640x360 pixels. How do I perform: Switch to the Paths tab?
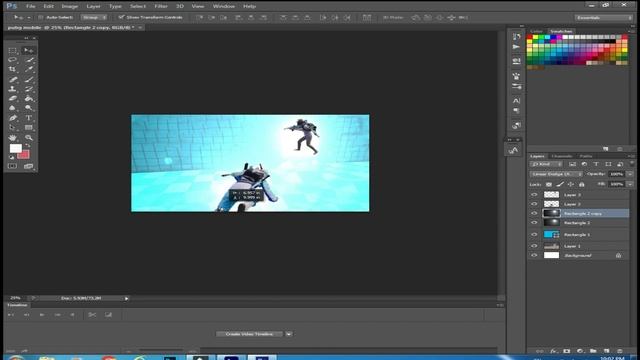586,156
